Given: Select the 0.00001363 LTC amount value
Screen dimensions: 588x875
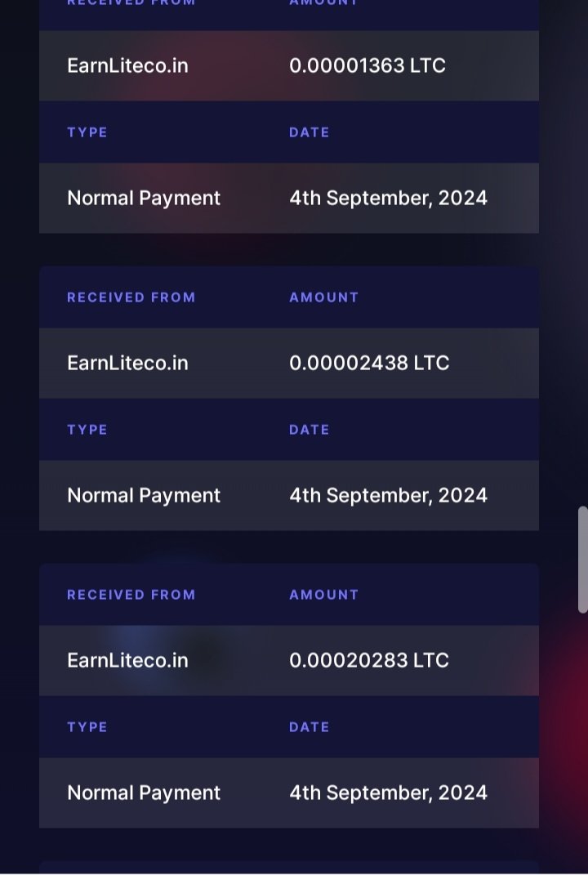Looking at the screenshot, I should [367, 66].
